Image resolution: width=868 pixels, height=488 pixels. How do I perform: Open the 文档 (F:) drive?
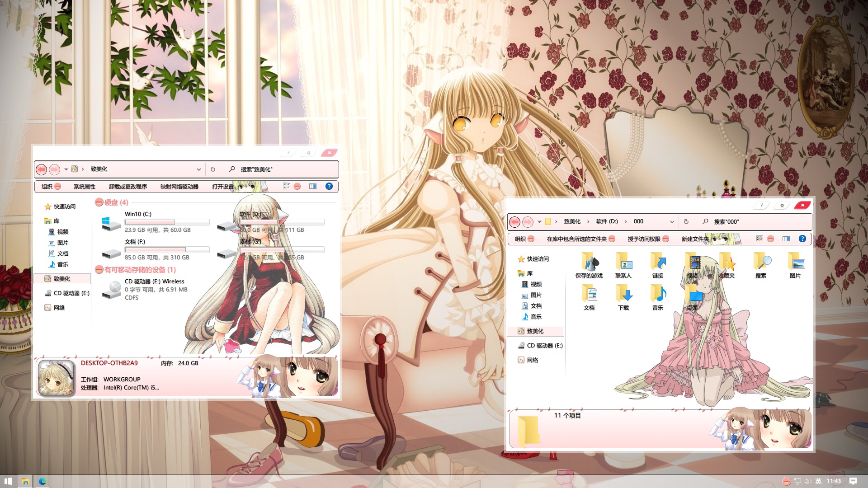[155, 250]
